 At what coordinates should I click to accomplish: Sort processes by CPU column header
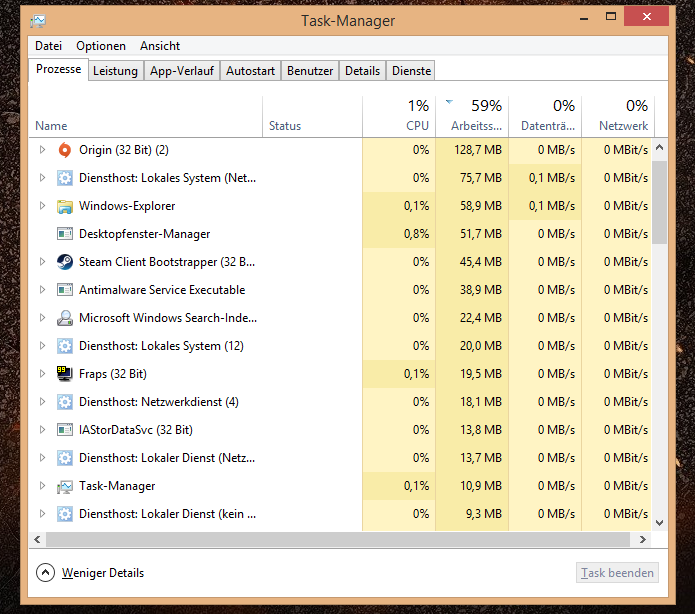tap(399, 117)
